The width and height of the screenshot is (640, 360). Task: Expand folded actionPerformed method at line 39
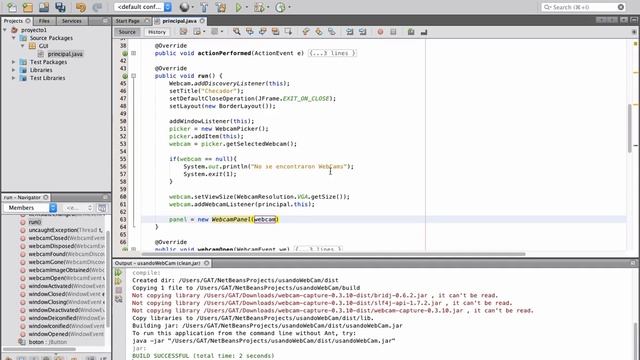coord(133,53)
